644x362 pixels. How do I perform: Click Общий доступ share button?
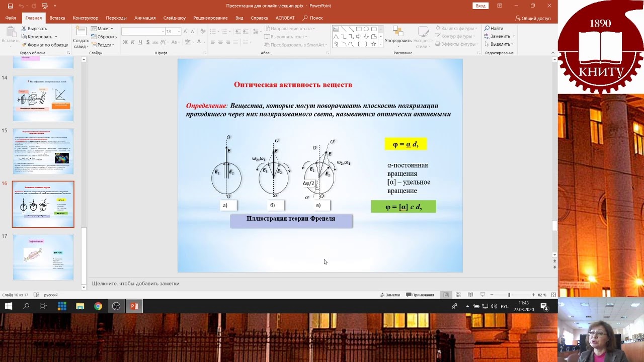coord(533,18)
